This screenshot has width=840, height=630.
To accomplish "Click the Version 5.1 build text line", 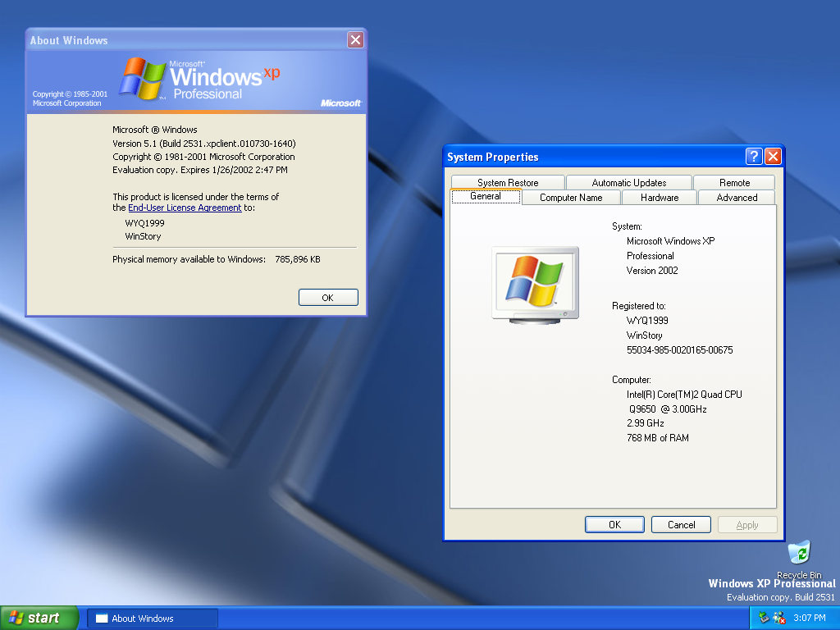I will [204, 144].
